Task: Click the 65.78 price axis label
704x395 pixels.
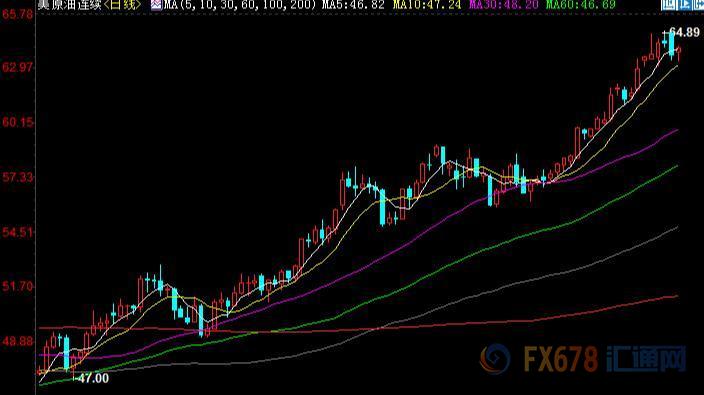Action: coord(18,14)
